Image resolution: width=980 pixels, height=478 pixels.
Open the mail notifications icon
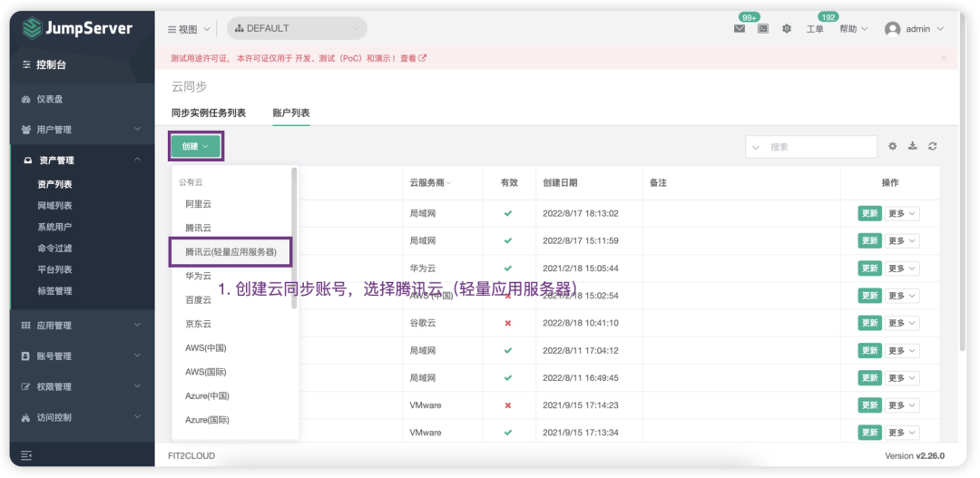[740, 29]
